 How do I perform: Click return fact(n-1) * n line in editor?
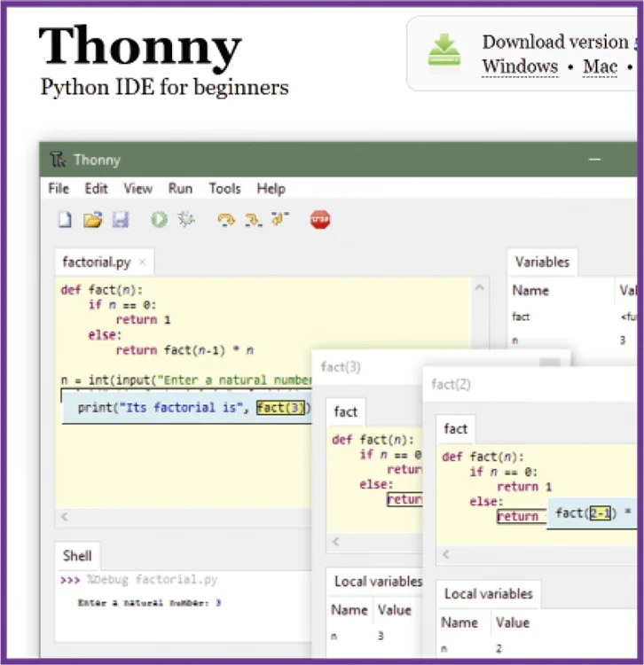(185, 350)
